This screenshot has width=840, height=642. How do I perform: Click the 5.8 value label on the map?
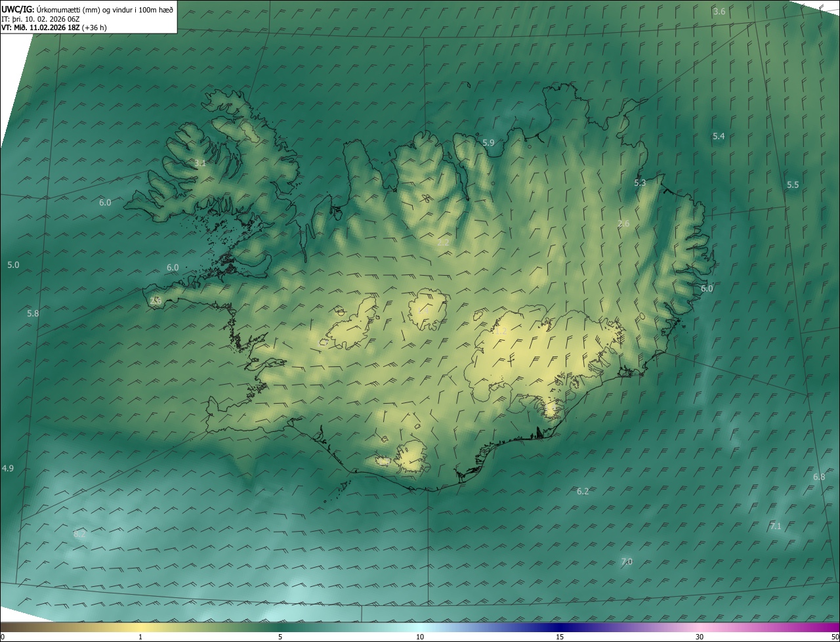click(x=33, y=314)
